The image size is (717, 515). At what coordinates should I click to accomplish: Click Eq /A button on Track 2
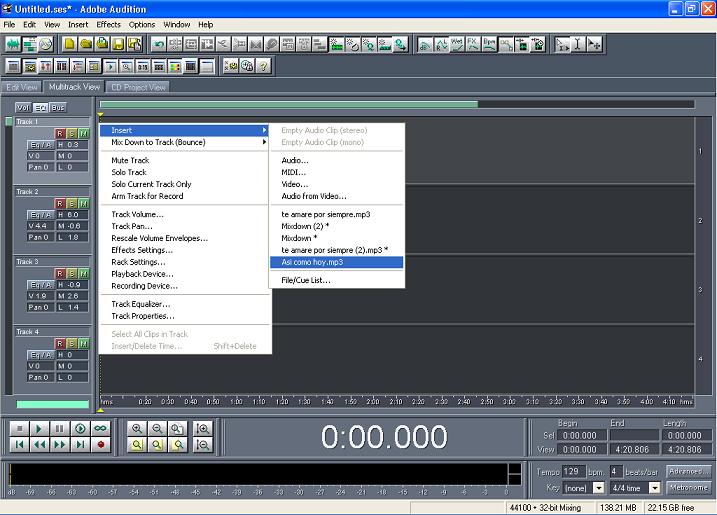tap(41, 215)
